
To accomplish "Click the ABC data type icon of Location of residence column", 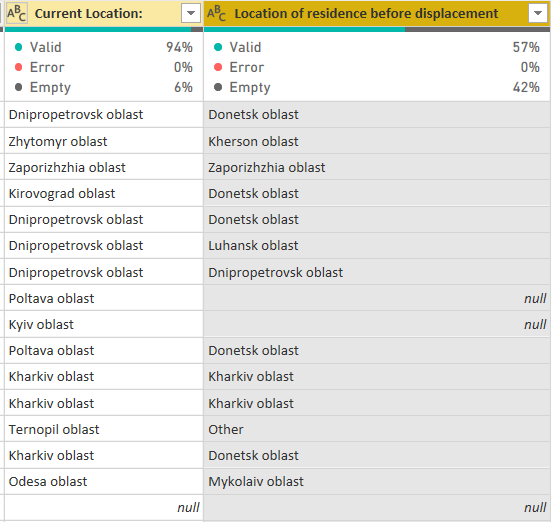I will 216,14.
